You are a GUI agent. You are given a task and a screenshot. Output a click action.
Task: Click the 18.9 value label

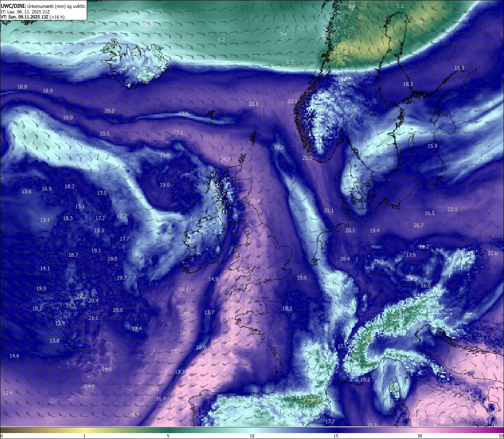[x=48, y=91]
